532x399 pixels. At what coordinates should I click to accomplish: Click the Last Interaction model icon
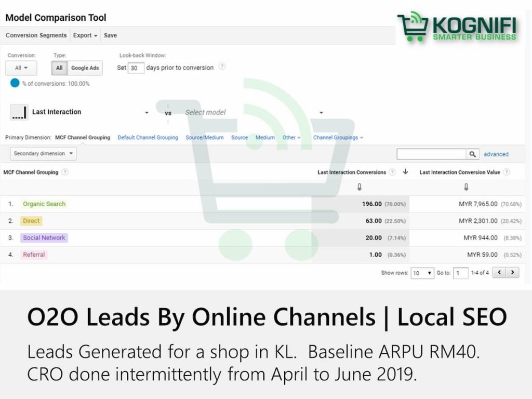pyautogui.click(x=19, y=112)
